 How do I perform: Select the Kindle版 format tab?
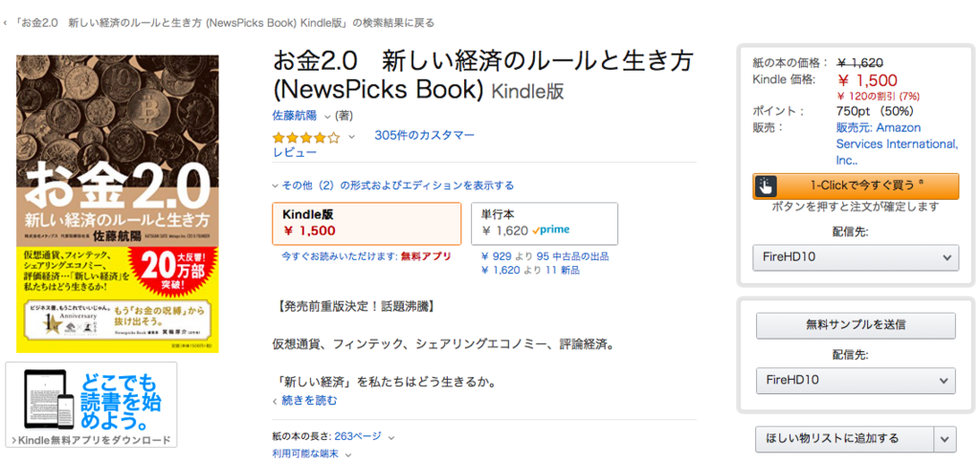pos(367,223)
